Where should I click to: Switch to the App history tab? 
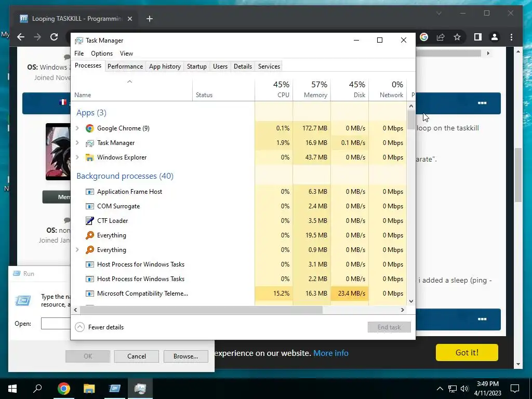pos(165,66)
